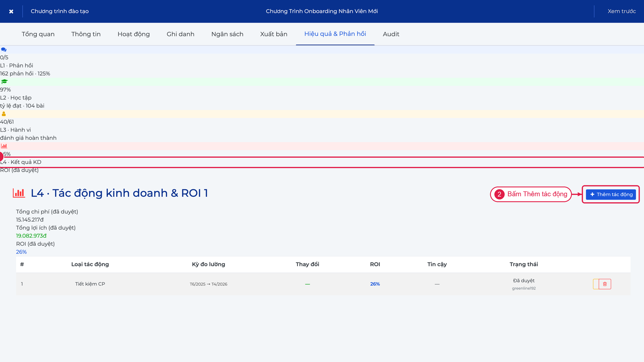Click the Thay đổi column header
Image resolution: width=644 pixels, height=362 pixels.
point(308,264)
